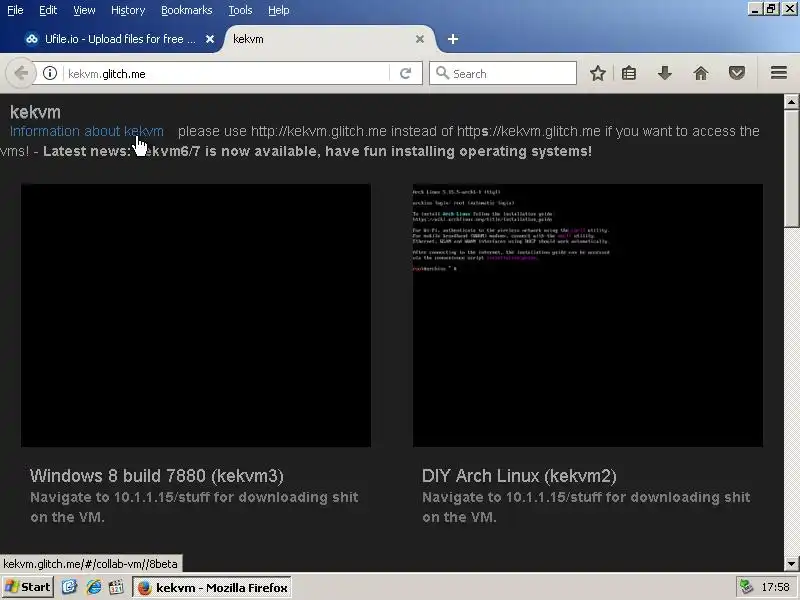Select kekvm - Mozilla Firefox taskbar button
Image resolution: width=800 pixels, height=600 pixels.
pyautogui.click(x=212, y=588)
